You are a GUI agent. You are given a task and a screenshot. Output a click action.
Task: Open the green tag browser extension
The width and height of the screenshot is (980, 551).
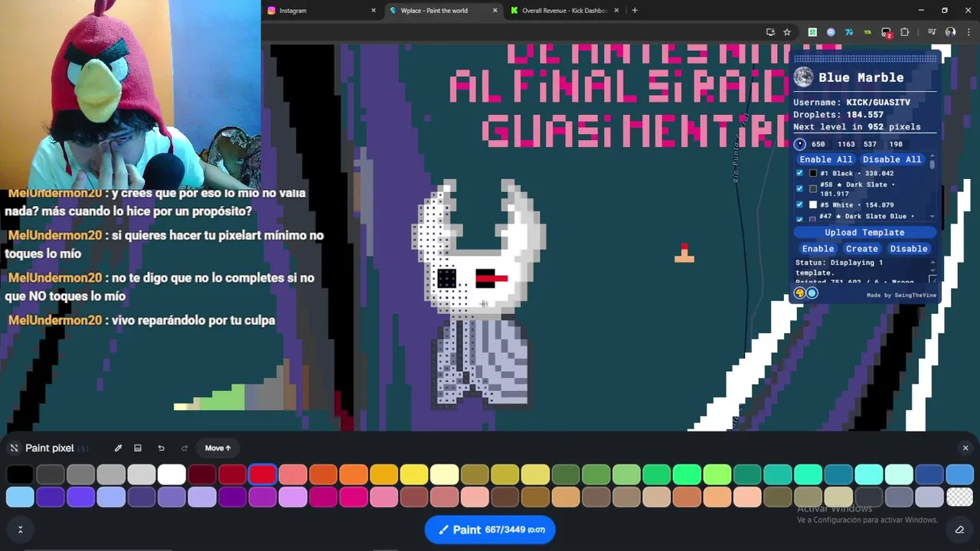pos(867,32)
